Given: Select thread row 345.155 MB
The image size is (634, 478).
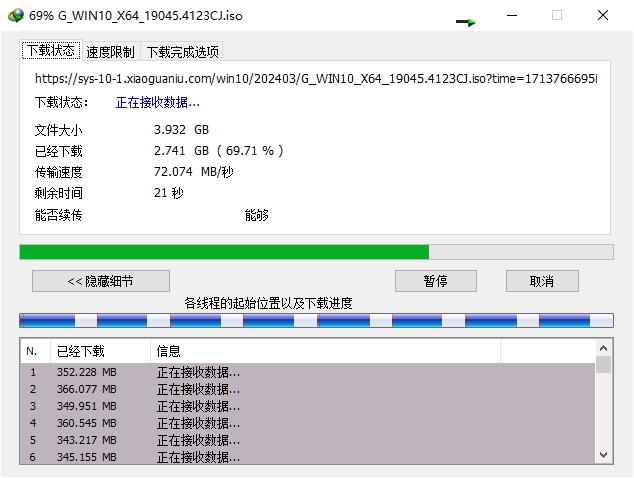Looking at the screenshot, I should 308,457.
